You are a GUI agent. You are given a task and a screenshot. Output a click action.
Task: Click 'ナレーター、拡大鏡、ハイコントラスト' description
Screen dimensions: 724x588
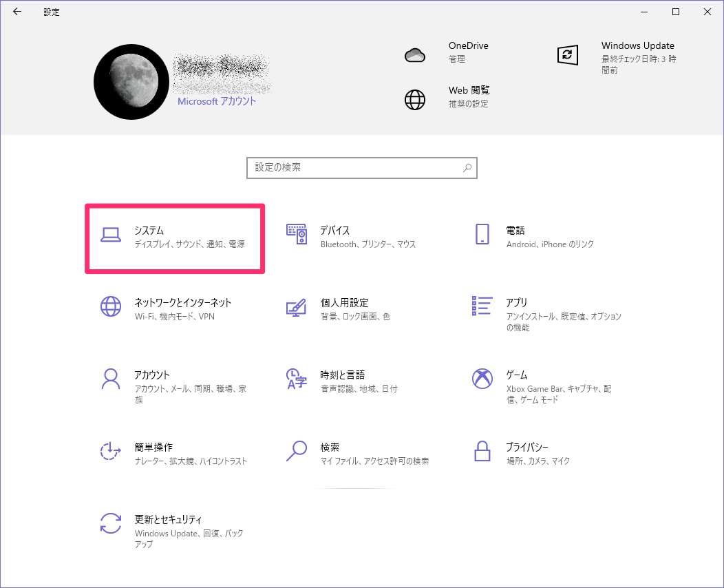tap(191, 461)
